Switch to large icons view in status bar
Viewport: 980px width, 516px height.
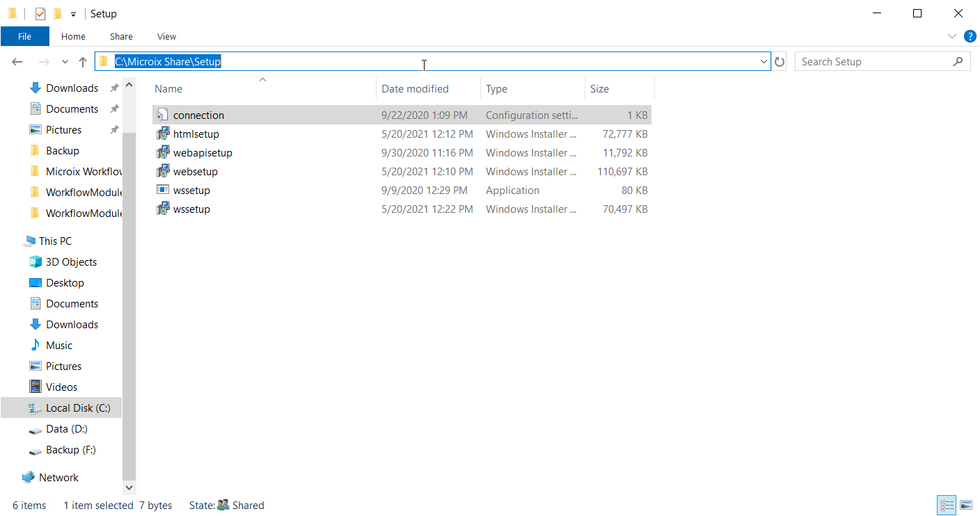tap(965, 506)
